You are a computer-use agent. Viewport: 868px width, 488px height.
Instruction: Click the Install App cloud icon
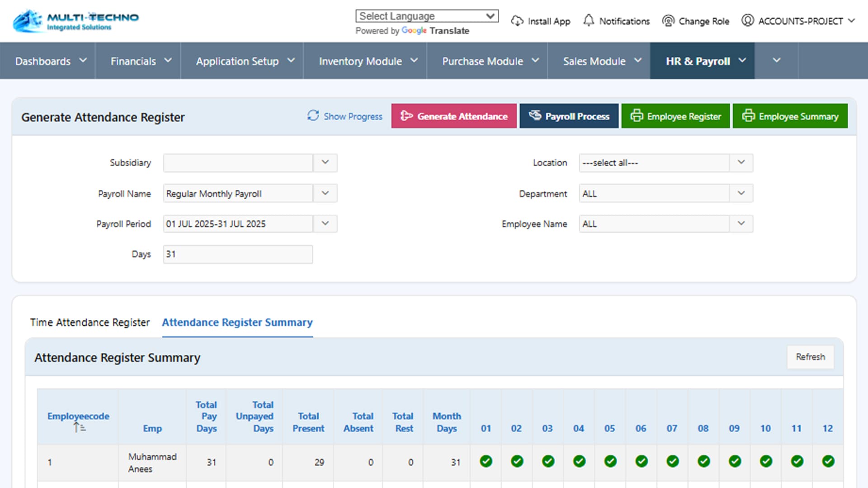[x=517, y=21]
